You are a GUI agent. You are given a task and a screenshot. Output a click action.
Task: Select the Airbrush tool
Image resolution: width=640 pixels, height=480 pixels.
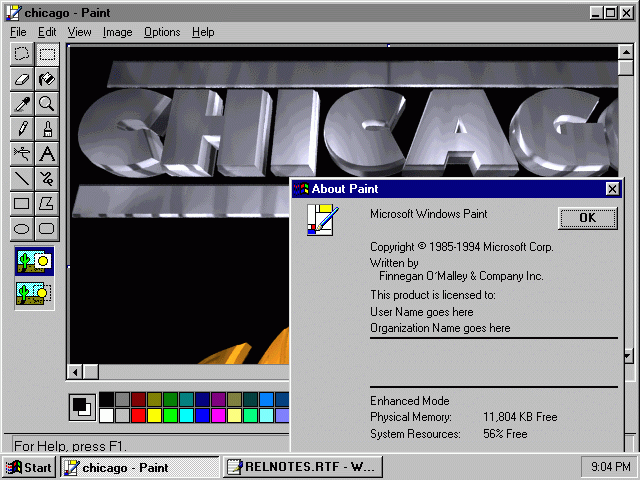[22, 154]
